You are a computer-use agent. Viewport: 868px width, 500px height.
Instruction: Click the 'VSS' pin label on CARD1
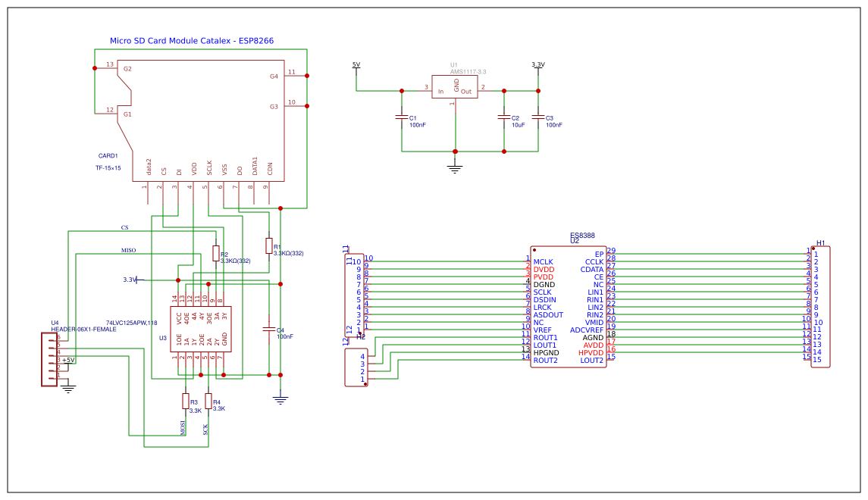(x=224, y=169)
